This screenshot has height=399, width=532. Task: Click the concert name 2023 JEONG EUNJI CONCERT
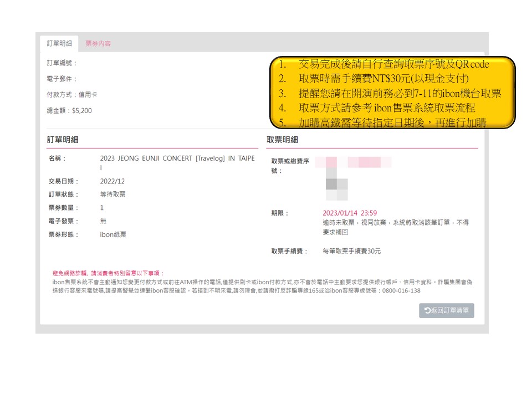(x=177, y=158)
